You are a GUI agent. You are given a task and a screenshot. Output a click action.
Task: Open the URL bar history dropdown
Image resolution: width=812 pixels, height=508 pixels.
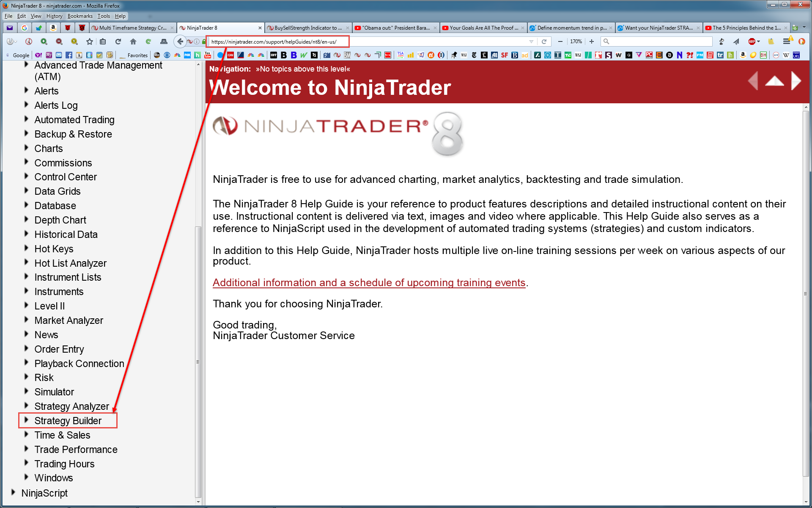pos(531,41)
